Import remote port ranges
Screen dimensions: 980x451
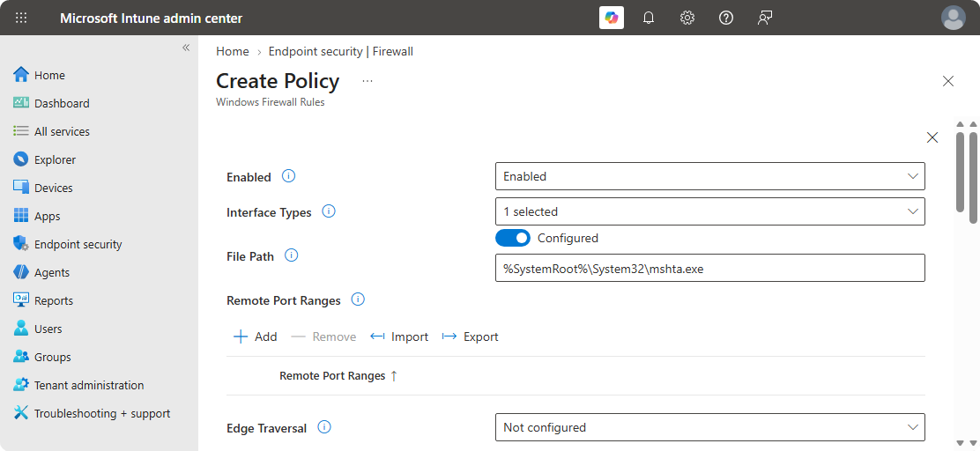tap(399, 336)
